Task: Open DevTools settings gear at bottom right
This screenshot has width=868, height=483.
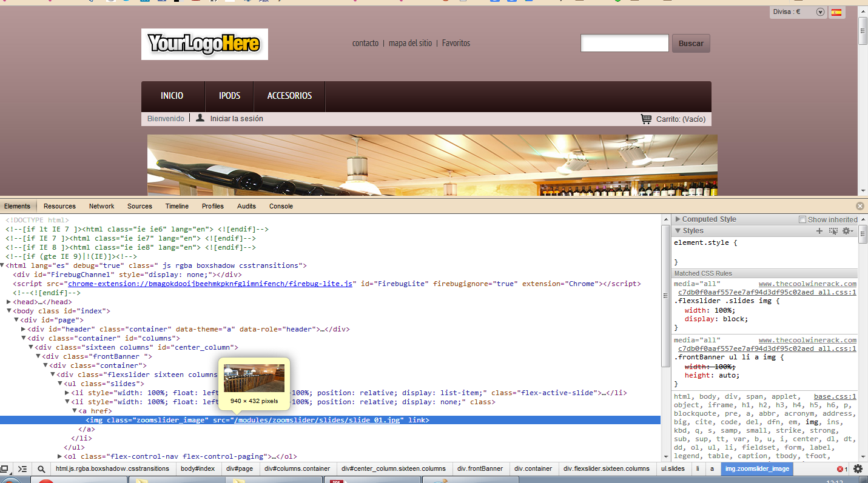Action: point(858,468)
